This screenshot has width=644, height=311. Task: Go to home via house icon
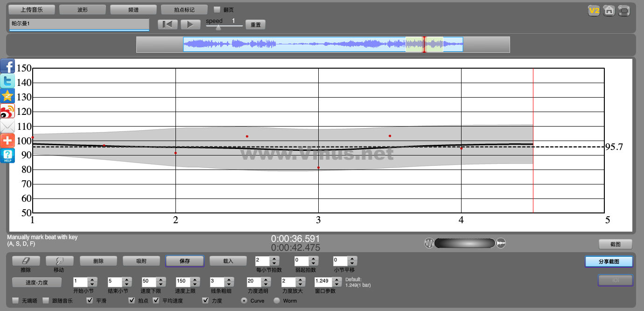pyautogui.click(x=609, y=11)
